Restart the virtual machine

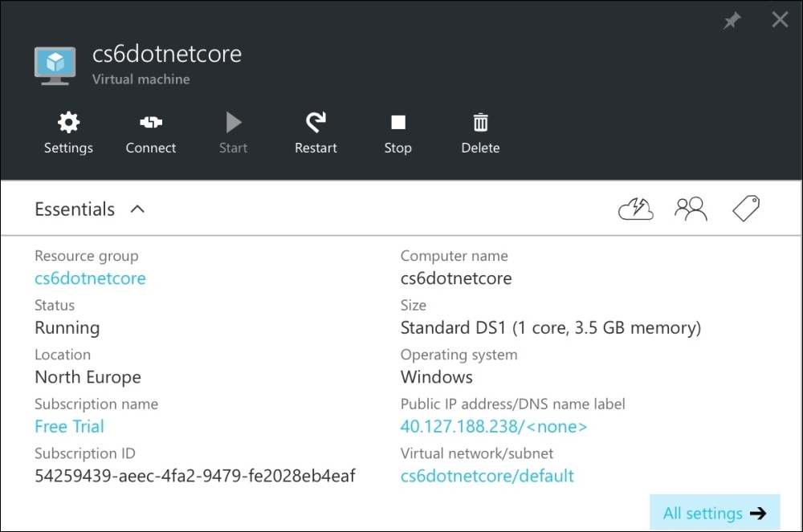pos(316,133)
